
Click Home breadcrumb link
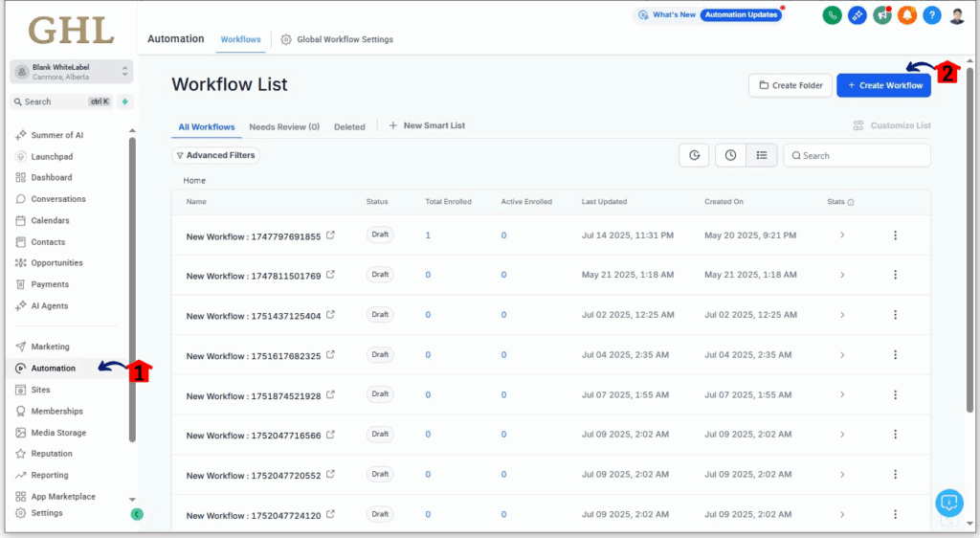point(194,181)
